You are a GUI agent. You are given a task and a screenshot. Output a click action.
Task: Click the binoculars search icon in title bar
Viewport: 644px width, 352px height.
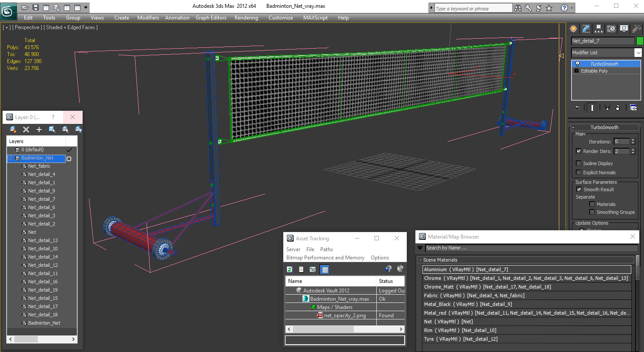(x=518, y=8)
